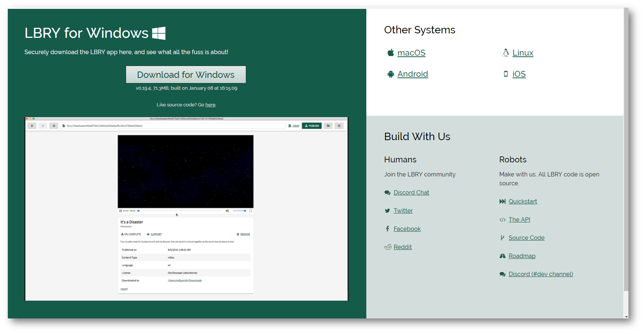This screenshot has width=644, height=334.
Task: Click the lbry:// address bar in the screenshot
Action: [x=173, y=126]
